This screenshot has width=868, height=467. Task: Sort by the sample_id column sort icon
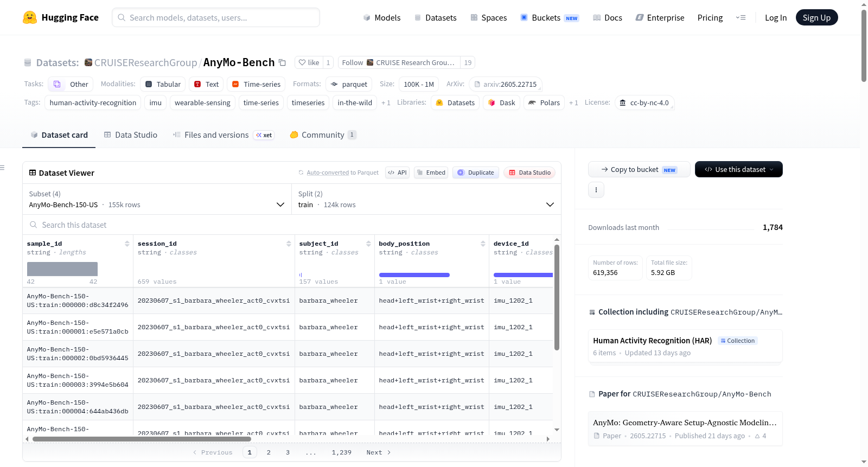[x=127, y=244]
